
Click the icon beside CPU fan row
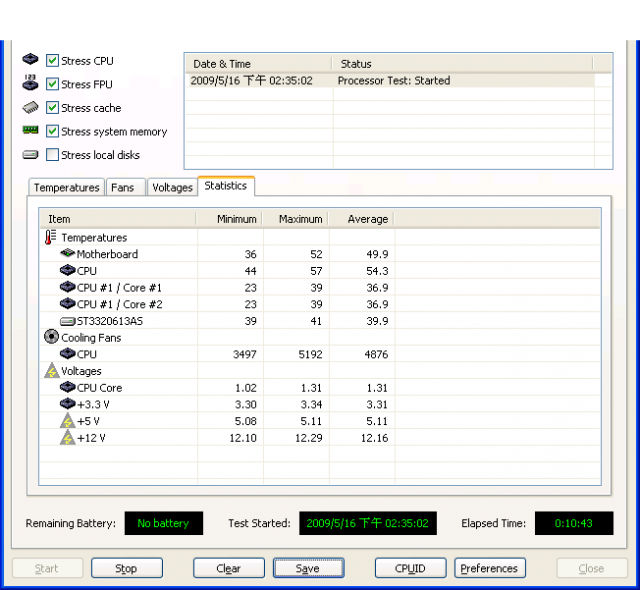tap(67, 353)
